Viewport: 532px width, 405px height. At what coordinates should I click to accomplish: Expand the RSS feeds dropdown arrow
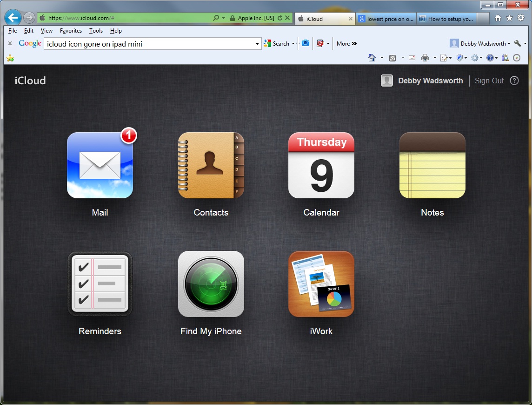pyautogui.click(x=403, y=58)
